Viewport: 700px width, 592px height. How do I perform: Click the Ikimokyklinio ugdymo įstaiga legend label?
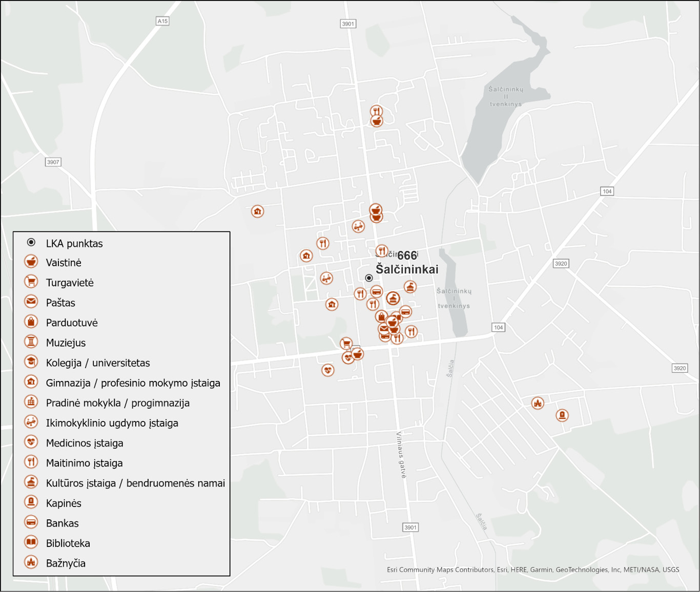tap(112, 423)
